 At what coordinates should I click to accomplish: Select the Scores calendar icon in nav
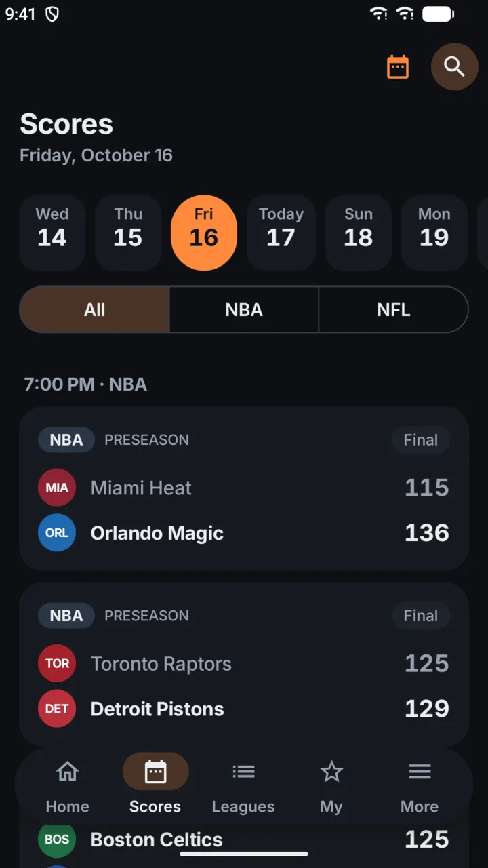155,772
